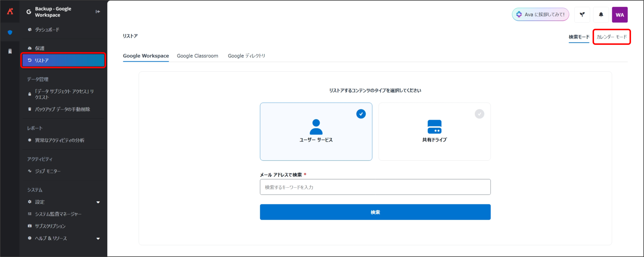
Task: Collapse the sidebar with the arrow icon
Action: (98, 12)
